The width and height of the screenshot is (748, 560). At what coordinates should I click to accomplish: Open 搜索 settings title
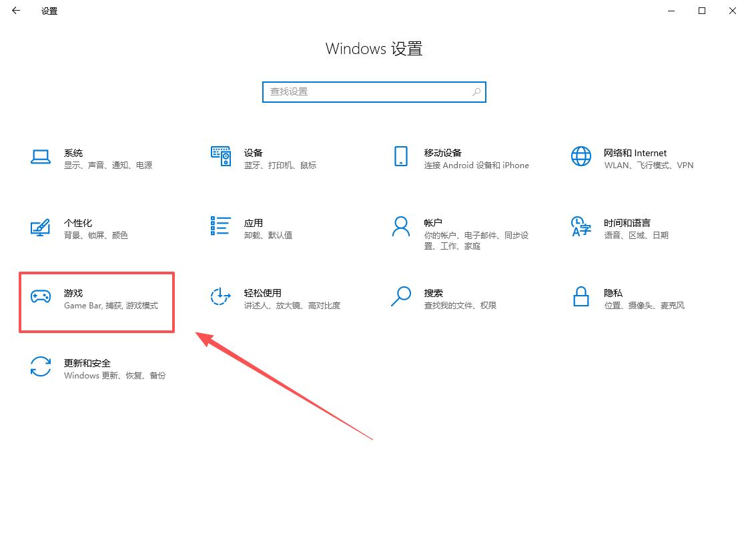433,294
